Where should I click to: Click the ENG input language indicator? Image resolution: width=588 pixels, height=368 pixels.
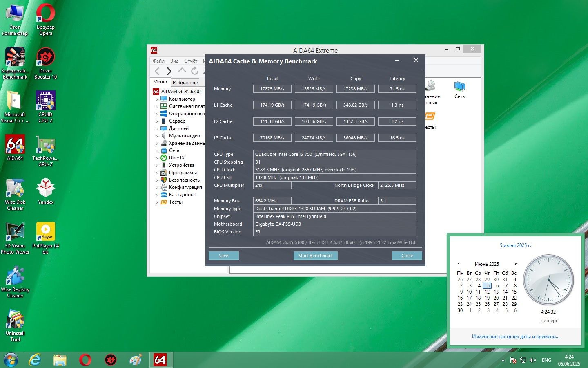click(546, 360)
